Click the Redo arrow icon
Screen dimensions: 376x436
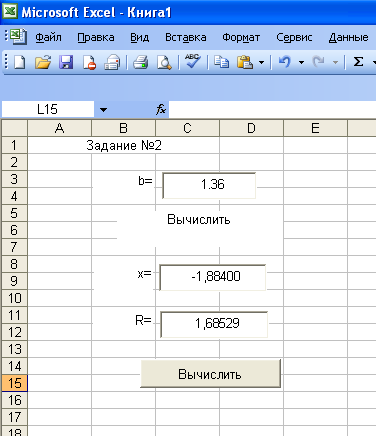pos(319,62)
